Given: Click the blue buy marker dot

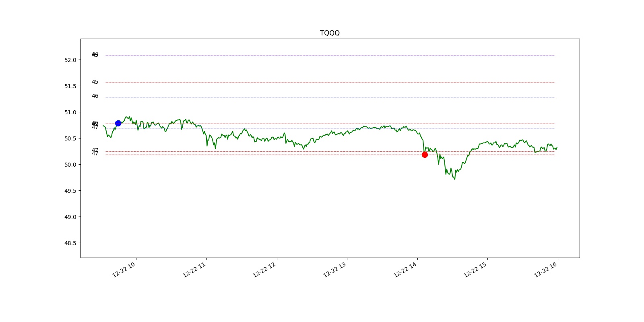Looking at the screenshot, I should (x=118, y=123).
